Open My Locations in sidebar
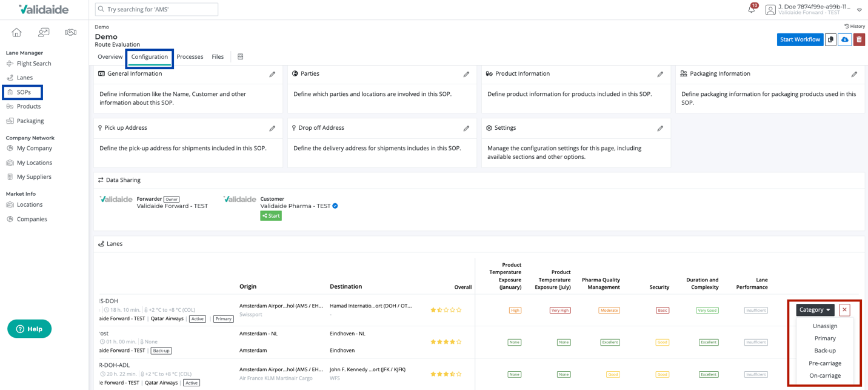 (35, 163)
